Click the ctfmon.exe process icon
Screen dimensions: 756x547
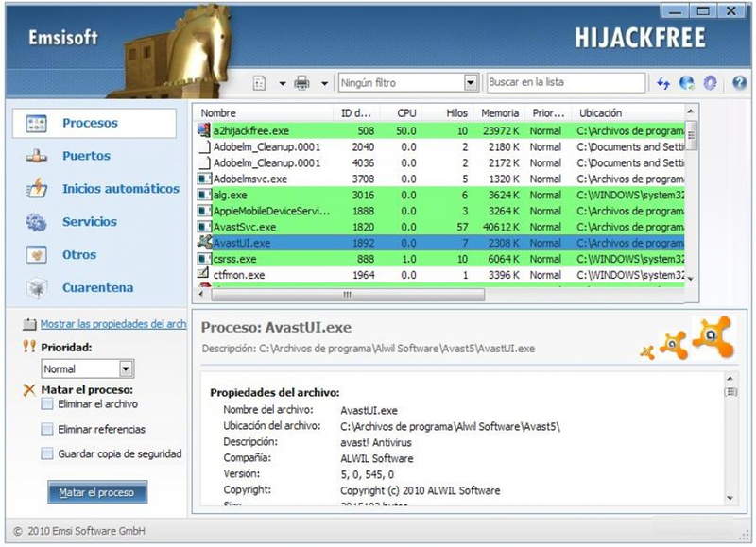point(203,273)
